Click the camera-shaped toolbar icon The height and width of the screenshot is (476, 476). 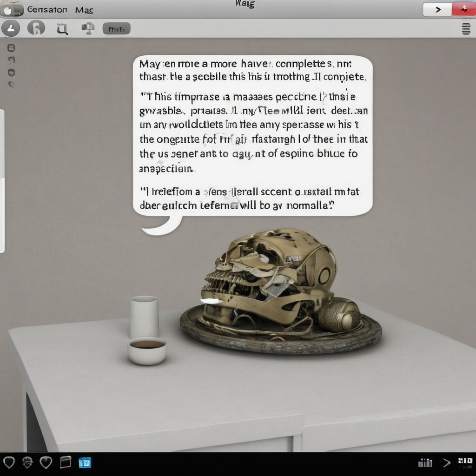point(88,28)
